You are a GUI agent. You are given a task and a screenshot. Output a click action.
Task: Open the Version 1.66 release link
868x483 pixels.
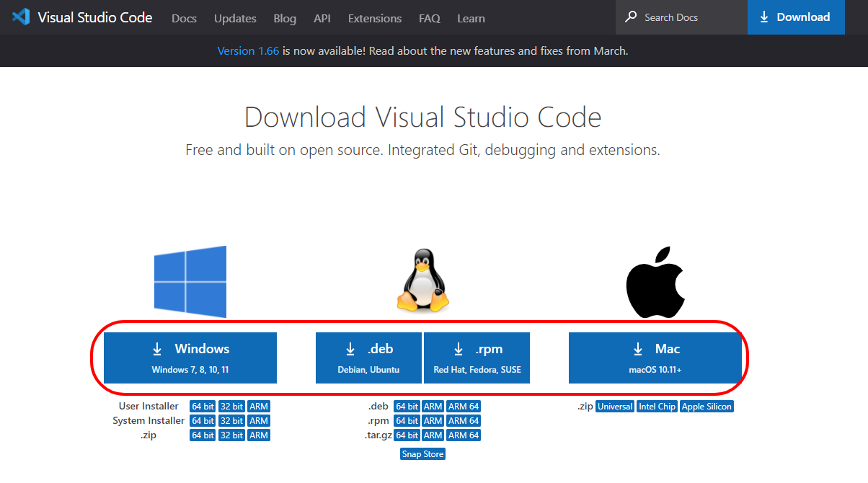pos(248,51)
